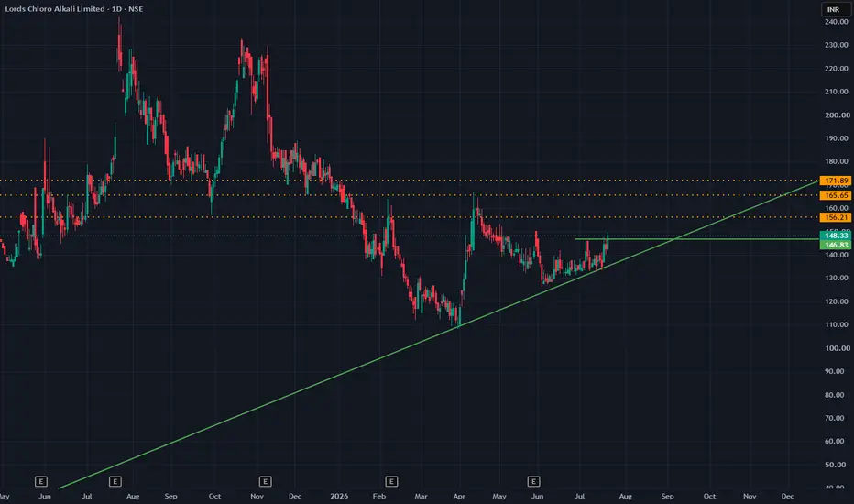Image resolution: width=854 pixels, height=504 pixels.
Task: Click the 2026 label on the time axis
Action: pyautogui.click(x=339, y=497)
